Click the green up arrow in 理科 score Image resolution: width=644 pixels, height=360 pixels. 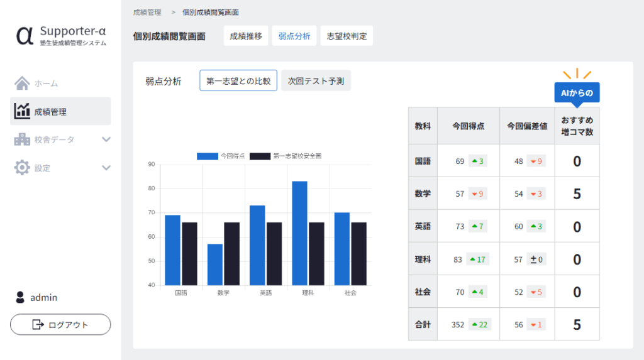pos(472,259)
